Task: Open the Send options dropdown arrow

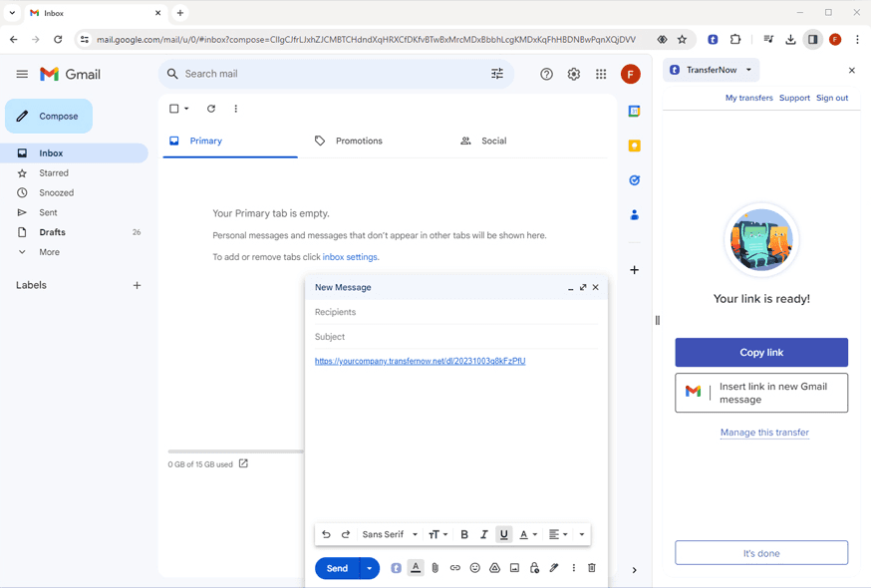Action: point(369,567)
